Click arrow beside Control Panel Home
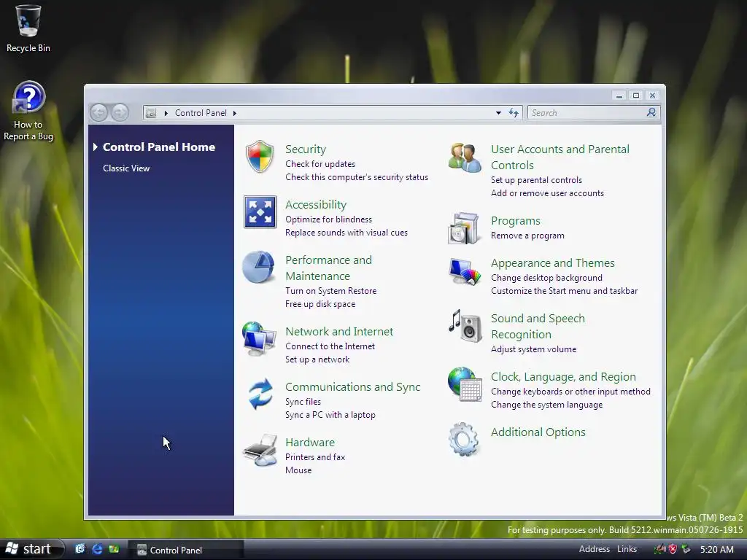 (x=96, y=147)
